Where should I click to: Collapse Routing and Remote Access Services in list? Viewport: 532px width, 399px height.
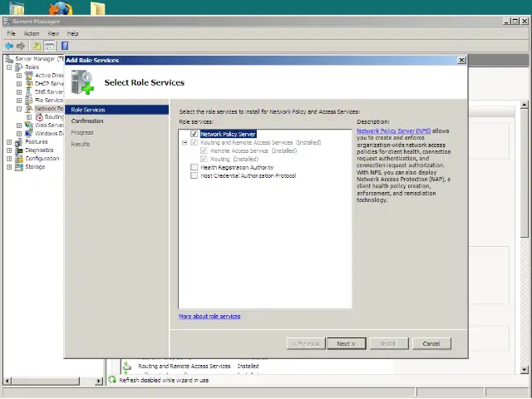pos(185,143)
